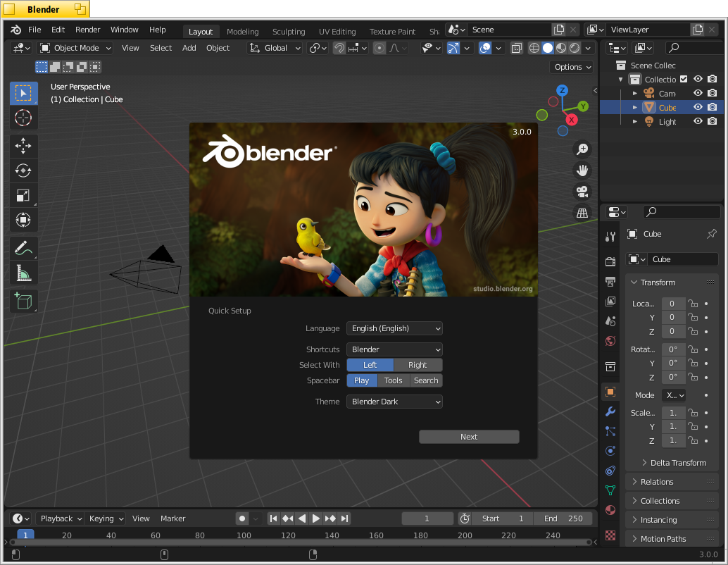728x565 pixels.
Task: Open the Object Data green triangle tab
Action: point(610,490)
